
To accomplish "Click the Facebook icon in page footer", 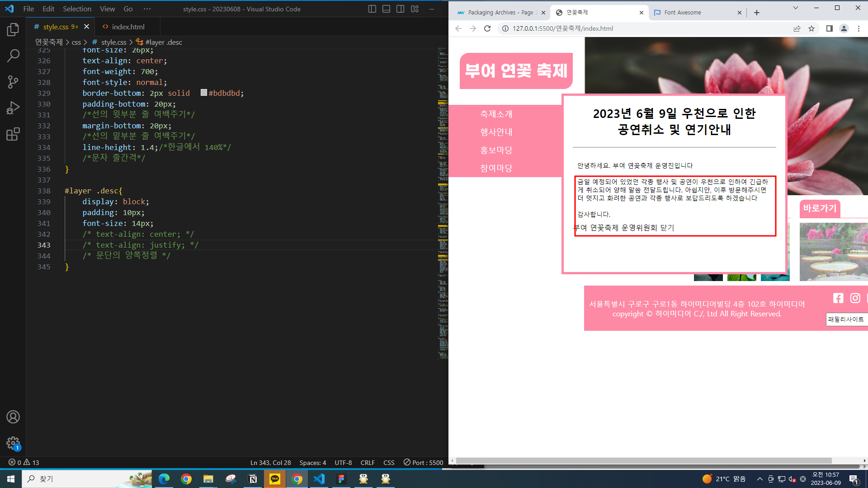I will point(838,298).
